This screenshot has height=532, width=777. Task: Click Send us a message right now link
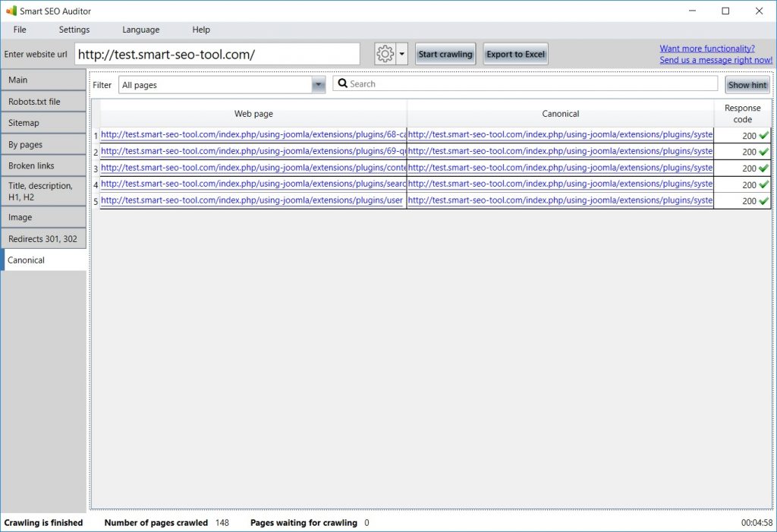[716, 59]
